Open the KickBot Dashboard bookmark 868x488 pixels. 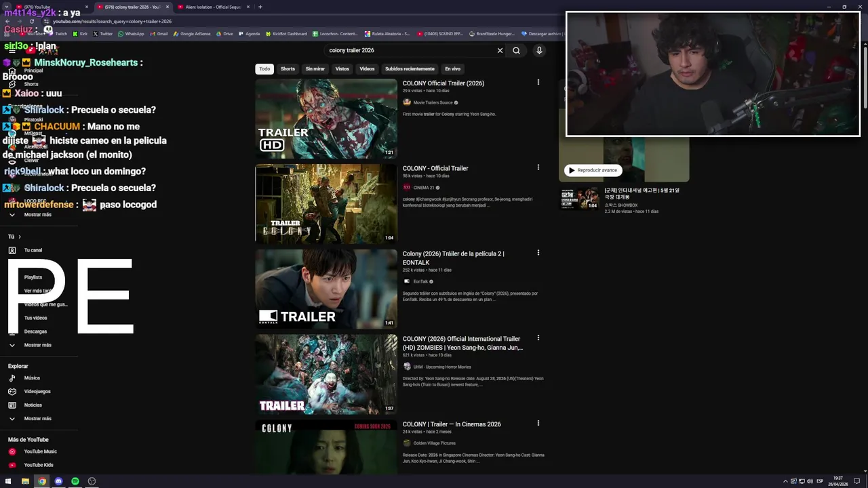[286, 33]
